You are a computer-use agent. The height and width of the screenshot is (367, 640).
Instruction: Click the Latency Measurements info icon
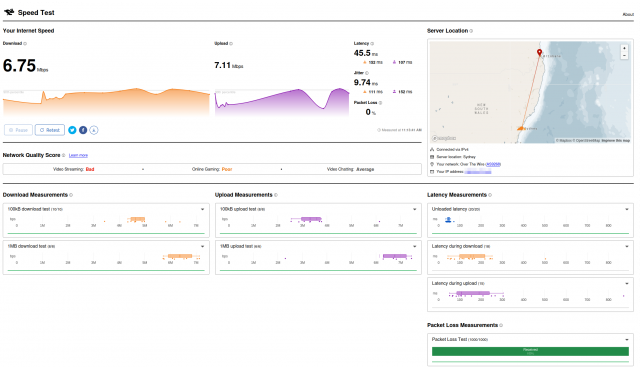(x=490, y=195)
